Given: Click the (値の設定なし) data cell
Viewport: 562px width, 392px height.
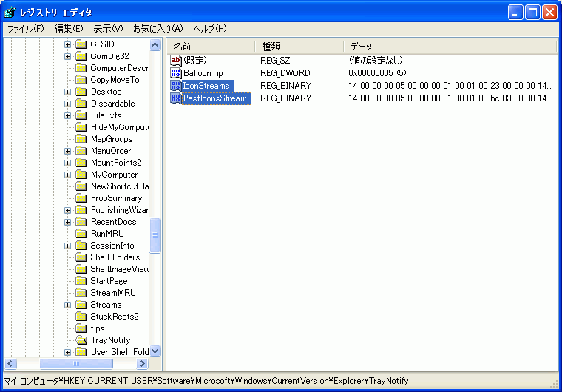Looking at the screenshot, I should [375, 61].
